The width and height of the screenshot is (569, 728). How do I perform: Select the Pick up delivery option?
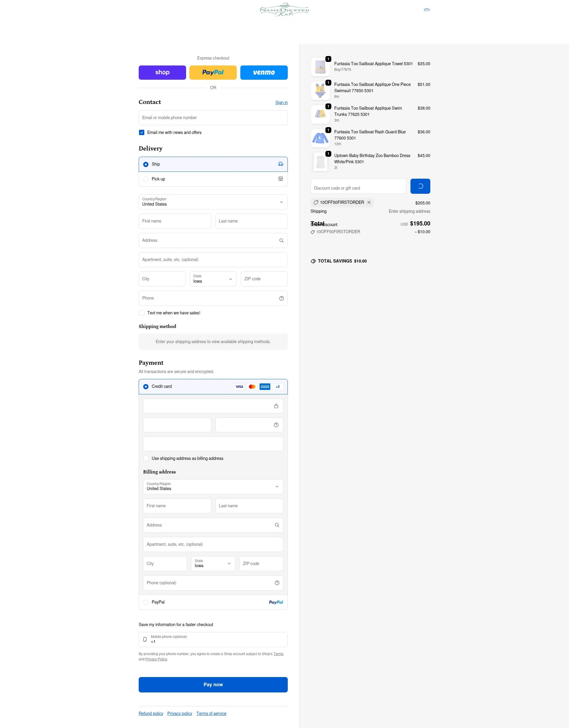146,179
